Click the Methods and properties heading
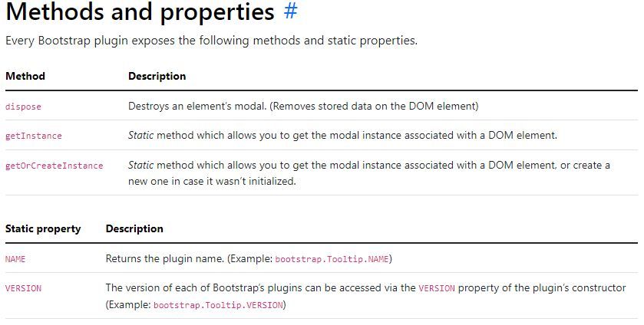The width and height of the screenshot is (644, 325). (140, 11)
